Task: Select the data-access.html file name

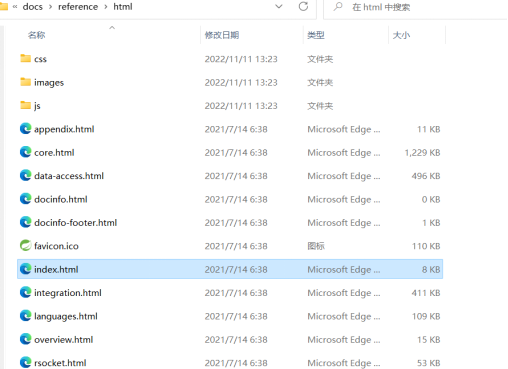Action: point(69,176)
